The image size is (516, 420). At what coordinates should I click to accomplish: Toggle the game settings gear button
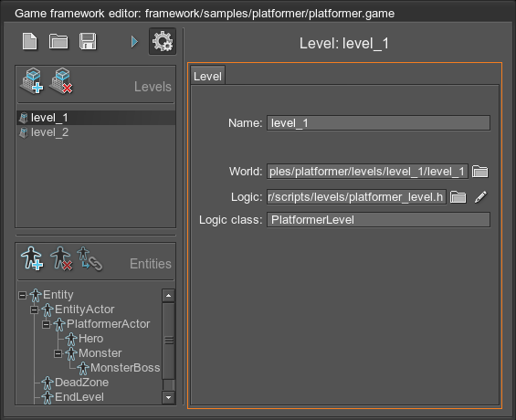point(163,41)
